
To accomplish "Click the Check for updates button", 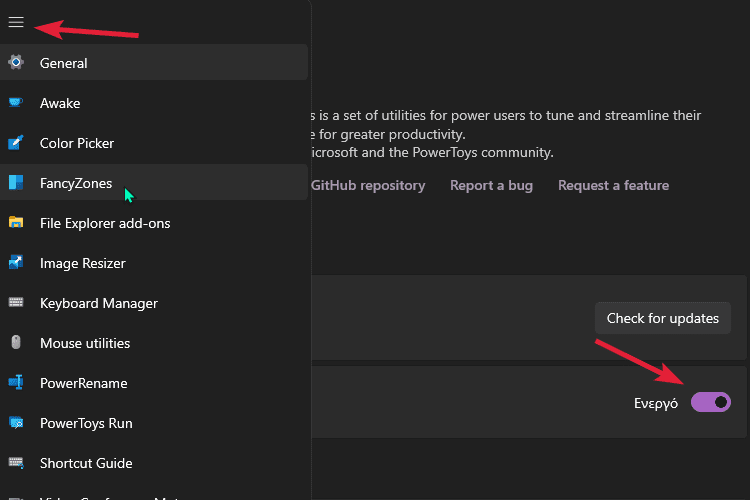I will 662,318.
